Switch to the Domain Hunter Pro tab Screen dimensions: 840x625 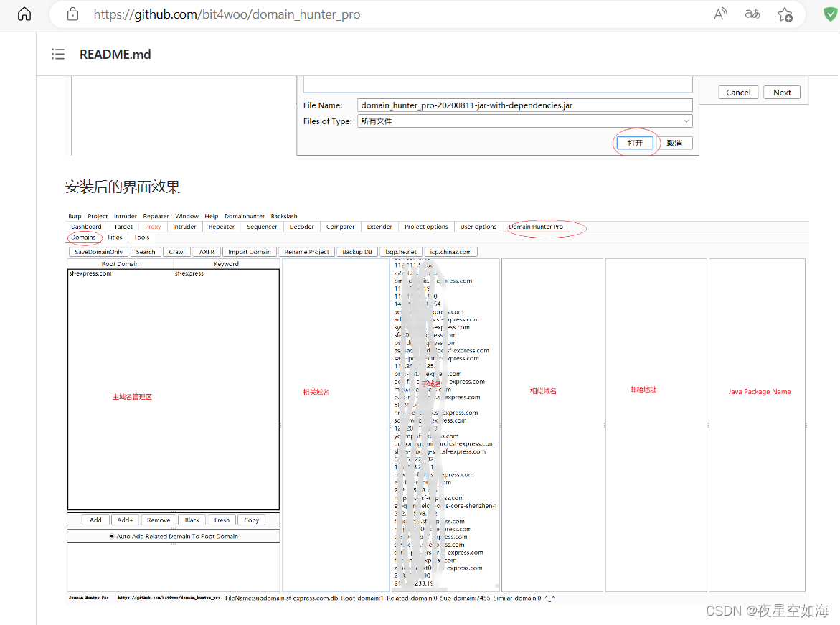(536, 227)
